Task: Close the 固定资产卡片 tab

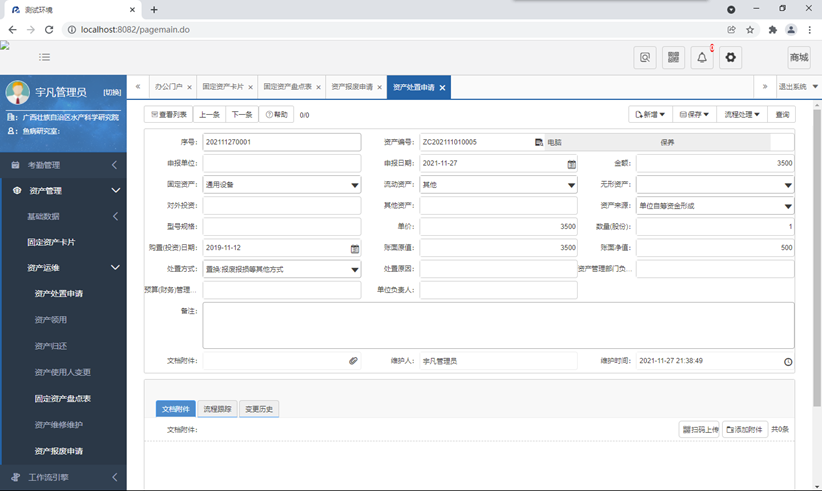Action: 251,88
